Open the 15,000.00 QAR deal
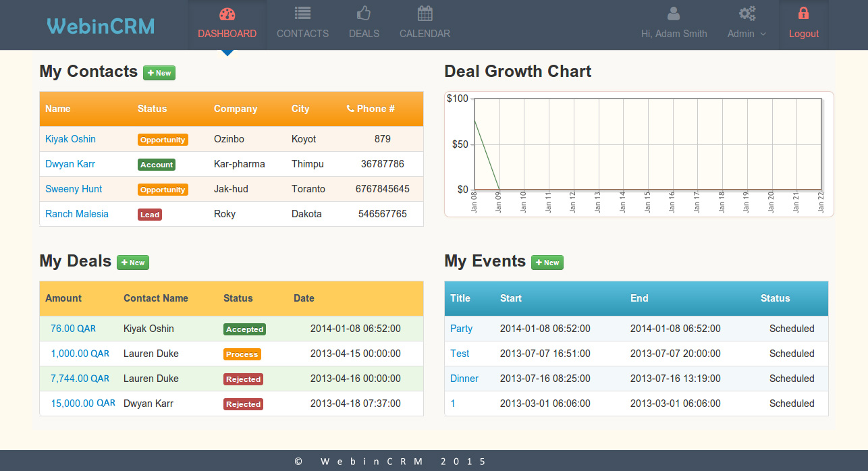Screen dimensions: 868x471 tap(83, 404)
